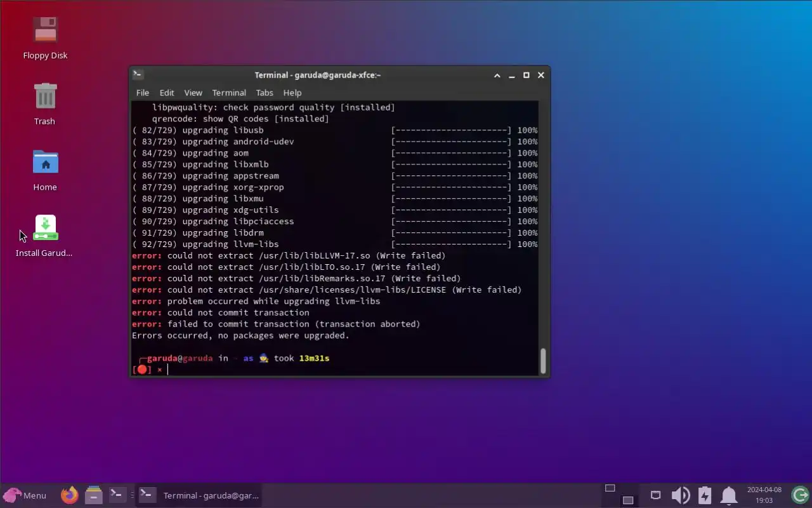
Task: Click the 'upgrading android-udev' line
Action: click(x=334, y=142)
